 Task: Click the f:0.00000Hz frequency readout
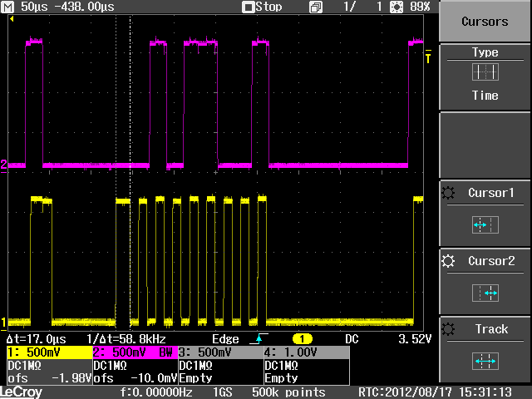pos(156,392)
